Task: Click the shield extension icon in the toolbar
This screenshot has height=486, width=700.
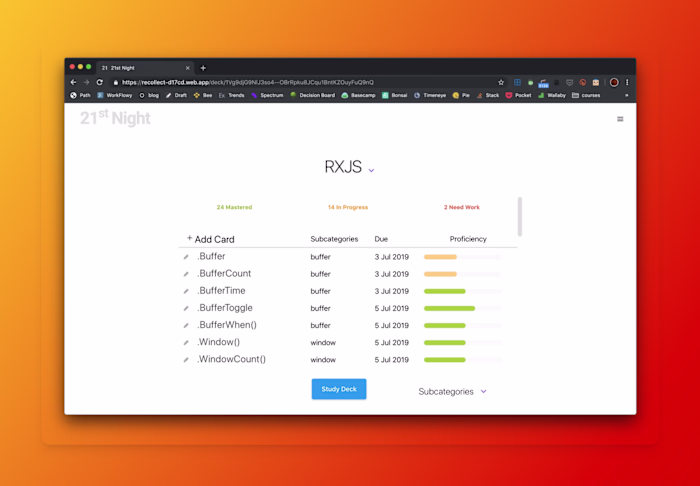Action: [x=569, y=83]
